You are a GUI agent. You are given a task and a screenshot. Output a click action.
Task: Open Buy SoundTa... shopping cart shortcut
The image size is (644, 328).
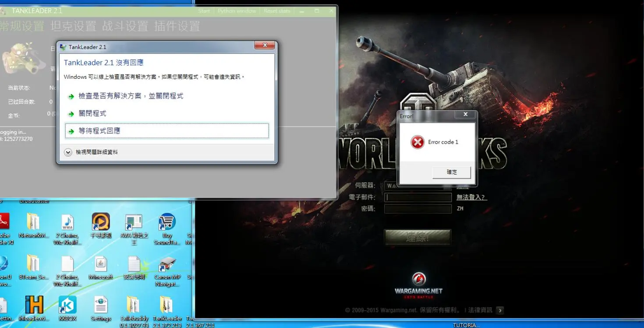click(167, 228)
